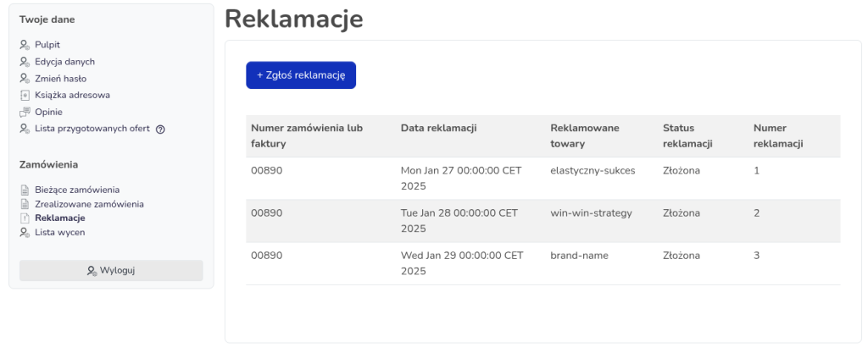Click the document icon beside Bieżące zamówienia
The width and height of the screenshot is (868, 353).
25,190
